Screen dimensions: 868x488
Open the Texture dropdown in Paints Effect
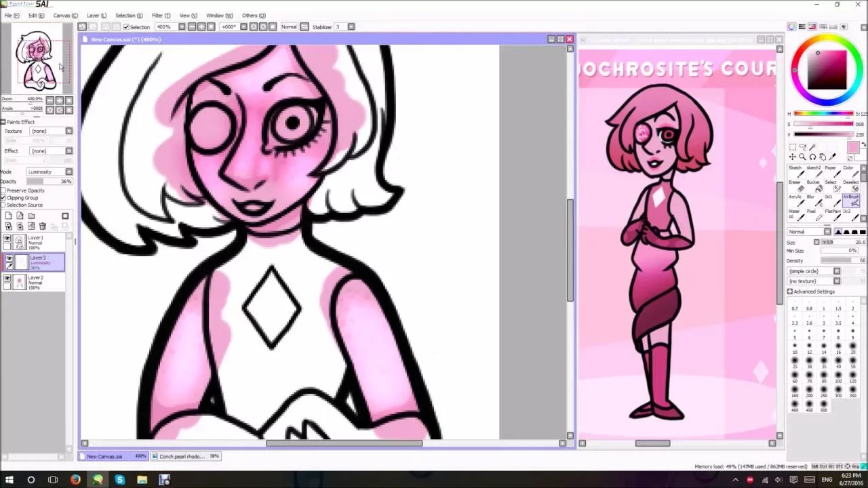point(50,131)
